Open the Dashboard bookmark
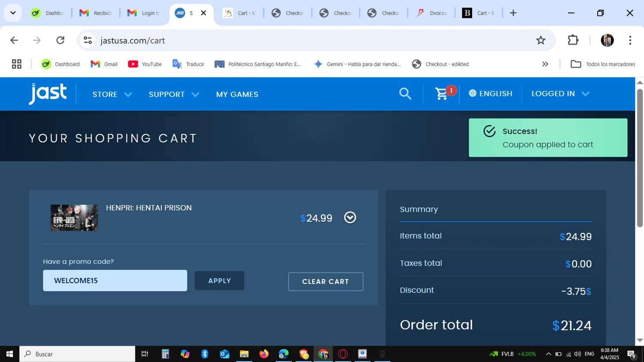Screen dimensions: 644x362 click(x=61, y=64)
